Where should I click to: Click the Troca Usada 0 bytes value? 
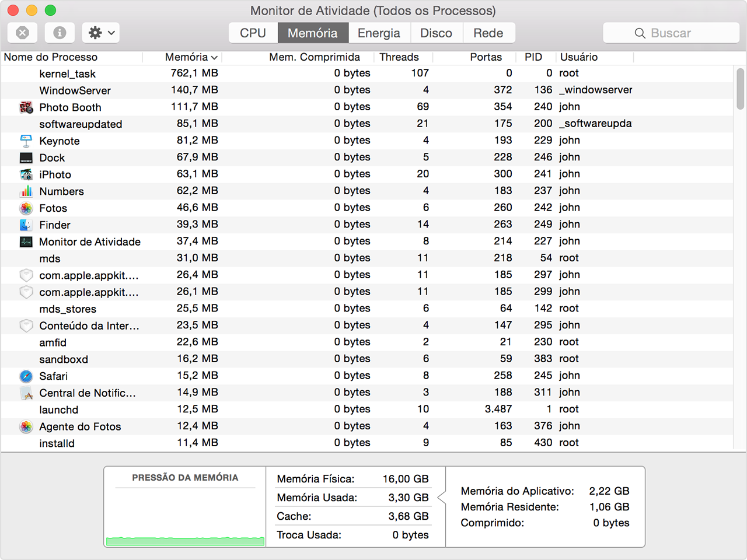pyautogui.click(x=410, y=535)
